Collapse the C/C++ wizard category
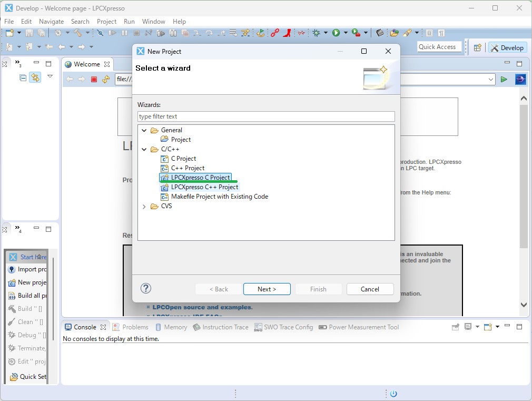 144,149
